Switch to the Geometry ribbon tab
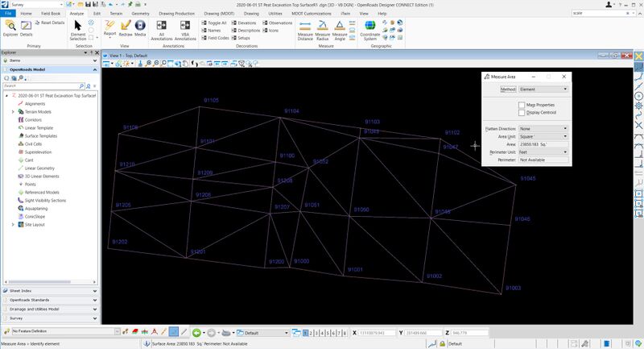The width and height of the screenshot is (644, 349). 140,13
